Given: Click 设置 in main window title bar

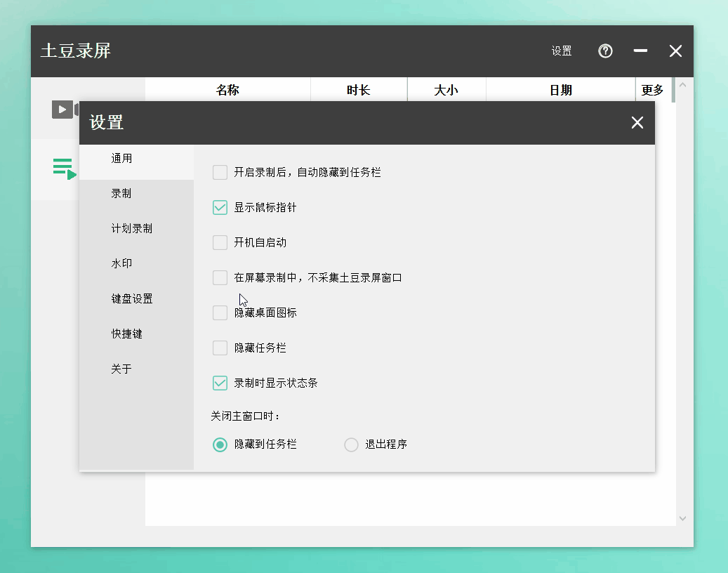Looking at the screenshot, I should (x=562, y=51).
